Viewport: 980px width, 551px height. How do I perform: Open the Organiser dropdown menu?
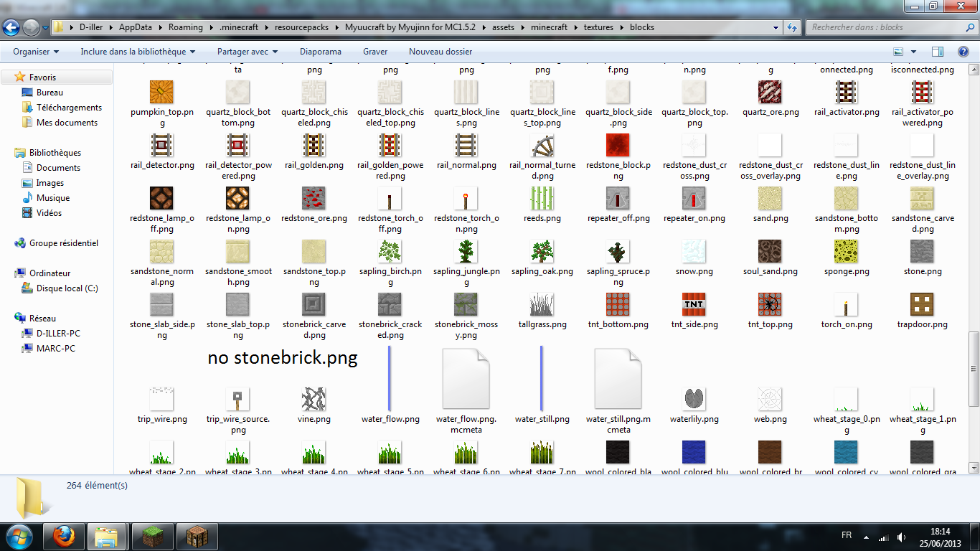pyautogui.click(x=36, y=52)
